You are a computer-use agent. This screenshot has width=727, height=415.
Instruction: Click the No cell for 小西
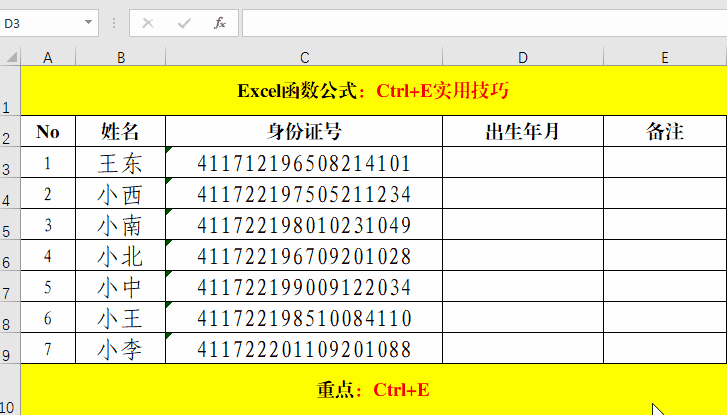point(48,193)
